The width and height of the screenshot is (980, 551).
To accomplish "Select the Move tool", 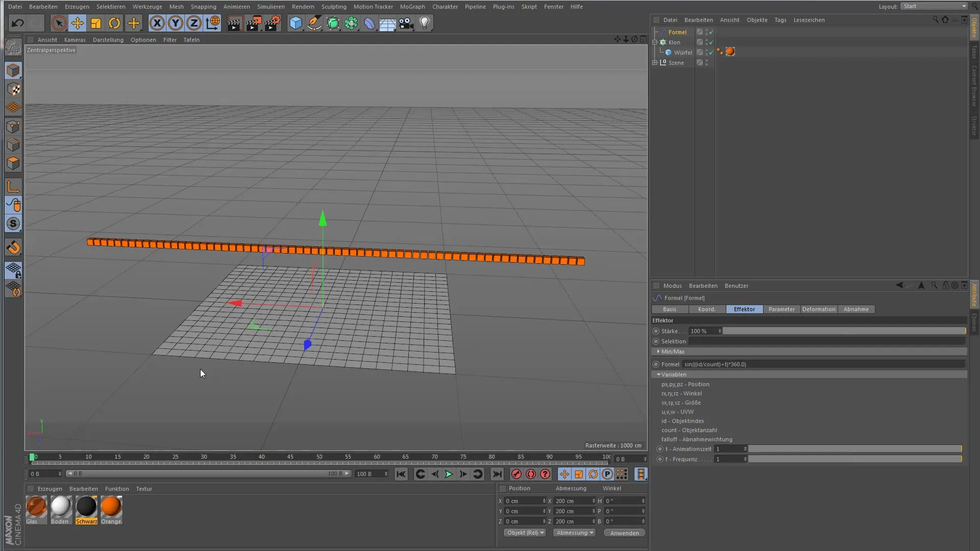I will 77,23.
